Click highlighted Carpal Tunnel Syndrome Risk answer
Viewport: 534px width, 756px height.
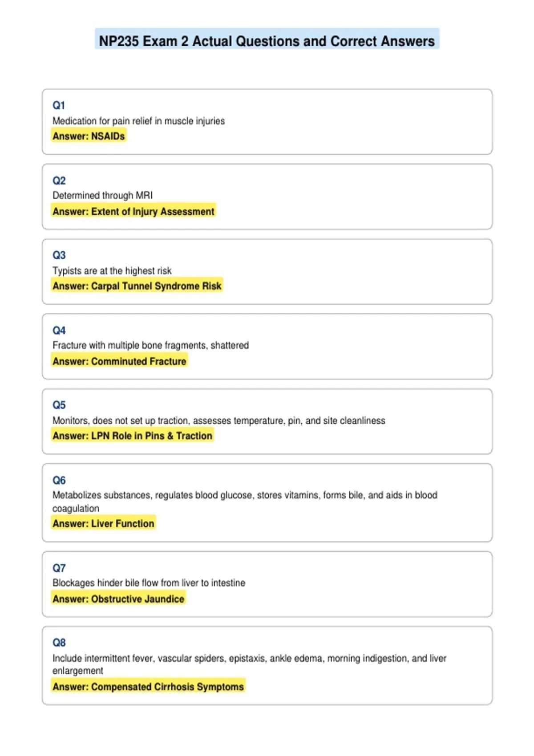(137, 286)
